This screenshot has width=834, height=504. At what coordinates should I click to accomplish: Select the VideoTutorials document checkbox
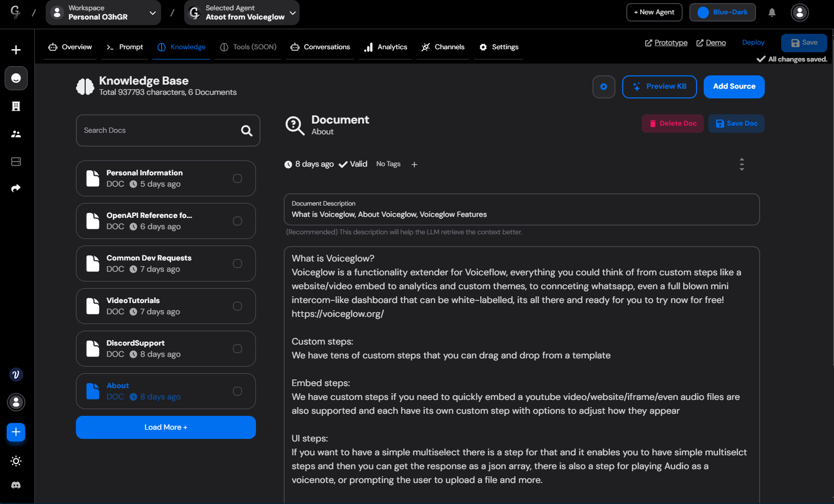click(x=237, y=306)
